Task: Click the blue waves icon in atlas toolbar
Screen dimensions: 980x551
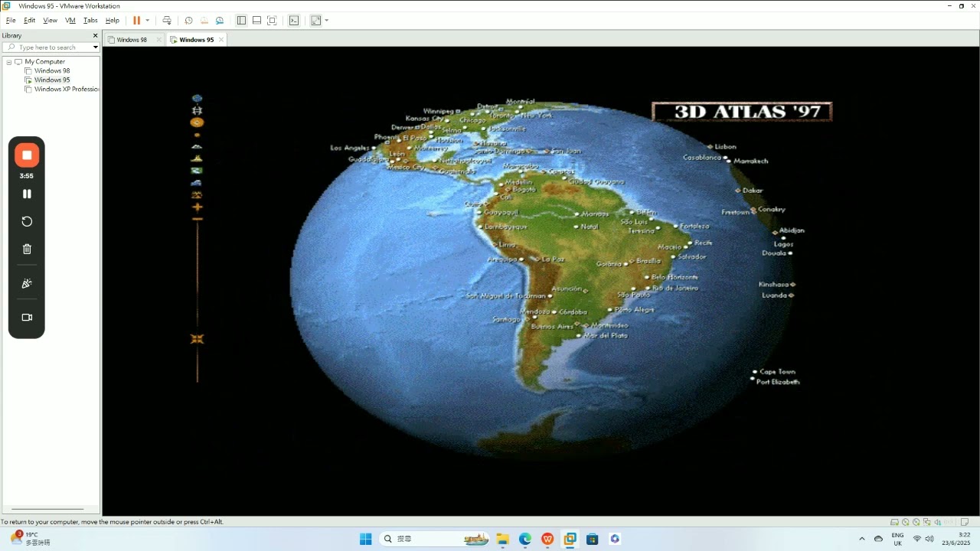Action: tap(198, 183)
